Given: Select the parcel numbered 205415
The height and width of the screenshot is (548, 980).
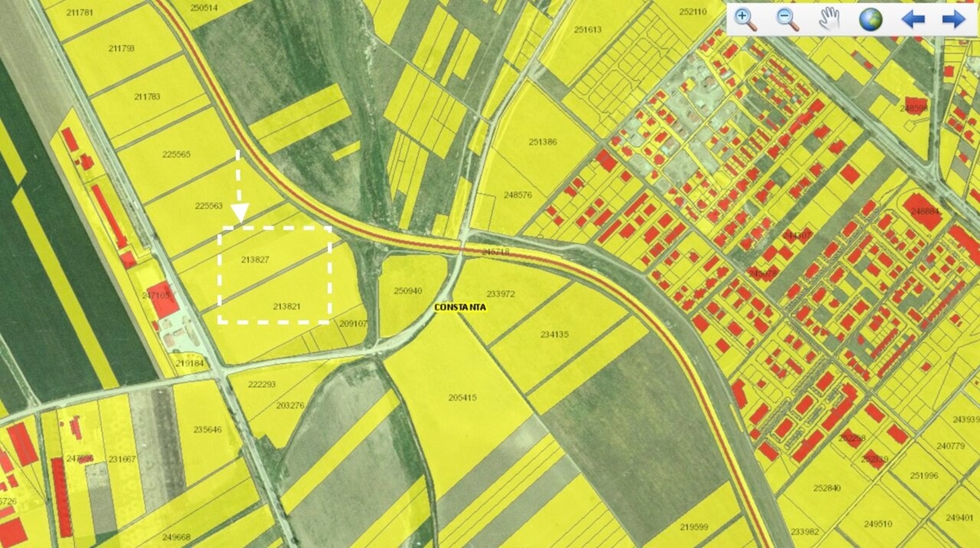Looking at the screenshot, I should click(462, 398).
